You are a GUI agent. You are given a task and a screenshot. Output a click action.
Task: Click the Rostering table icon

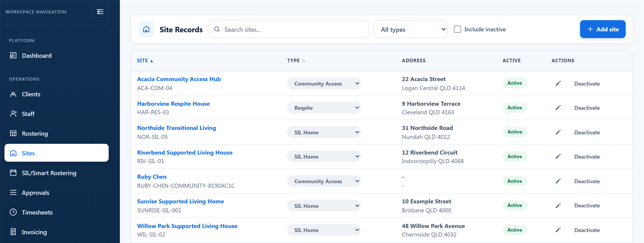click(13, 133)
